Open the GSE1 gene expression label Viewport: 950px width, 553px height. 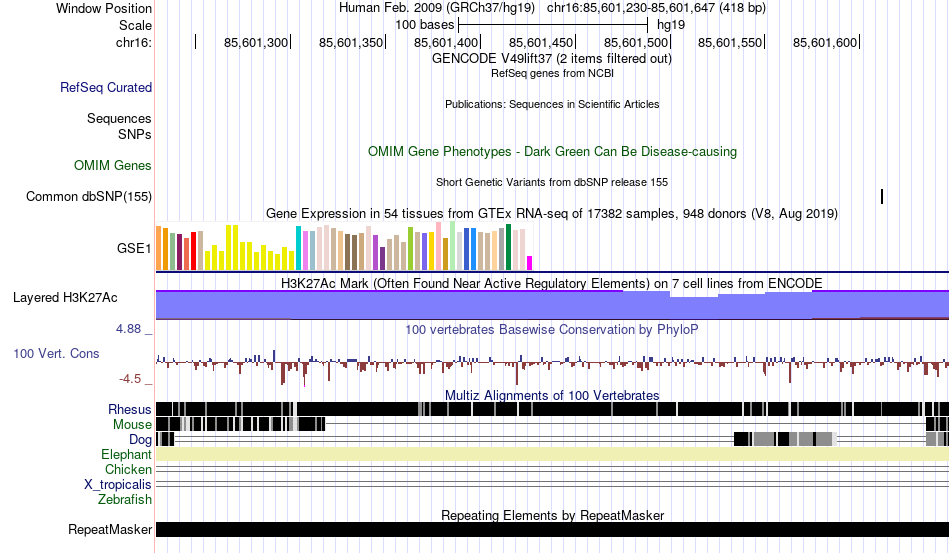click(x=134, y=248)
